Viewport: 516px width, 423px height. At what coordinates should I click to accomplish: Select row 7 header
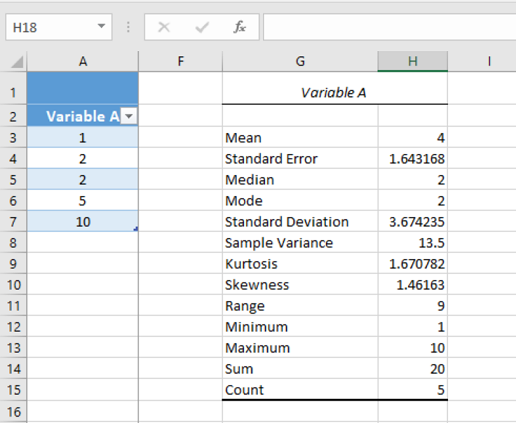tap(13, 222)
